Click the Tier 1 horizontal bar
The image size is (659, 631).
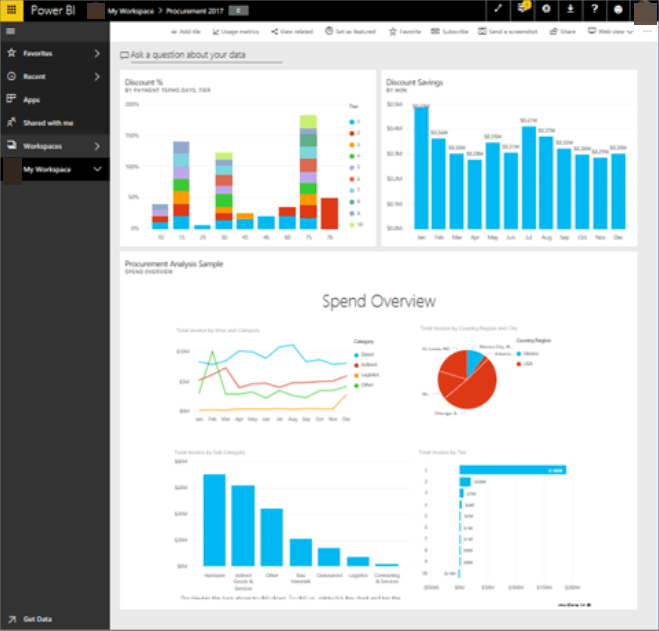coord(513,470)
